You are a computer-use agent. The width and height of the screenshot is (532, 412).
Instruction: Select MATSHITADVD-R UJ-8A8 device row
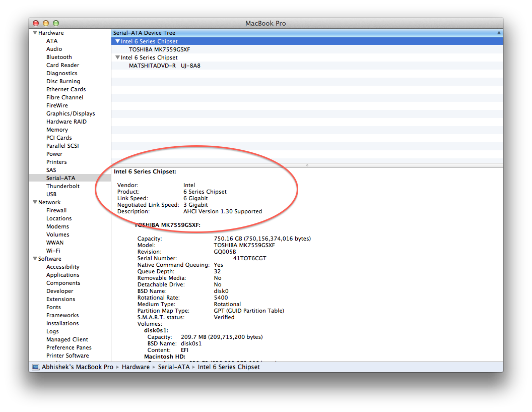pyautogui.click(x=307, y=66)
